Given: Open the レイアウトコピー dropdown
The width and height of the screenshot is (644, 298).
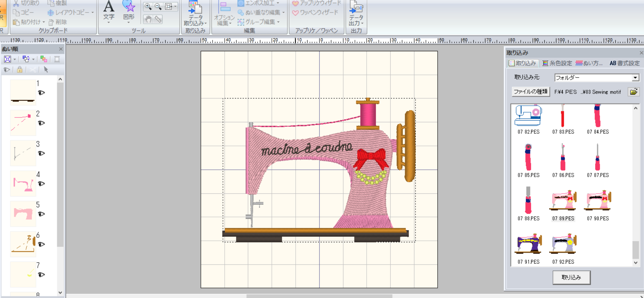Looking at the screenshot, I should pyautogui.click(x=93, y=12).
